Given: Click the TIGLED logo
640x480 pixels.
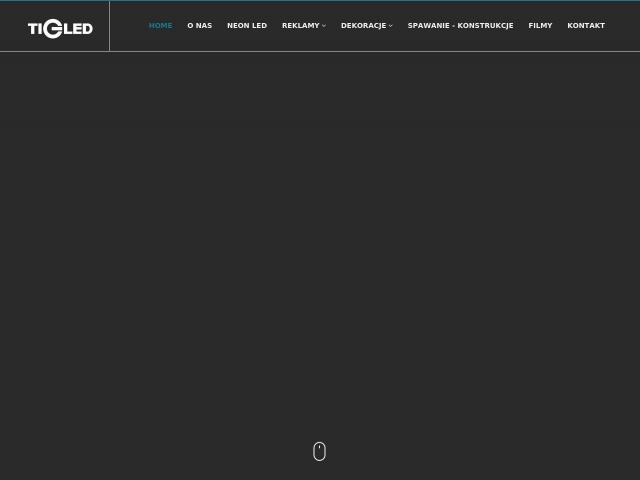Looking at the screenshot, I should [x=60, y=29].
